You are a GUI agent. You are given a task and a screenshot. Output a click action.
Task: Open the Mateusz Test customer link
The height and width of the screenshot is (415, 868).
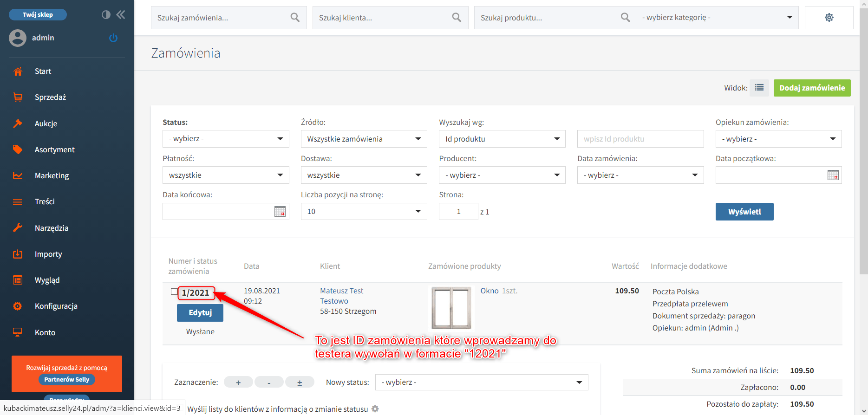pyautogui.click(x=341, y=291)
